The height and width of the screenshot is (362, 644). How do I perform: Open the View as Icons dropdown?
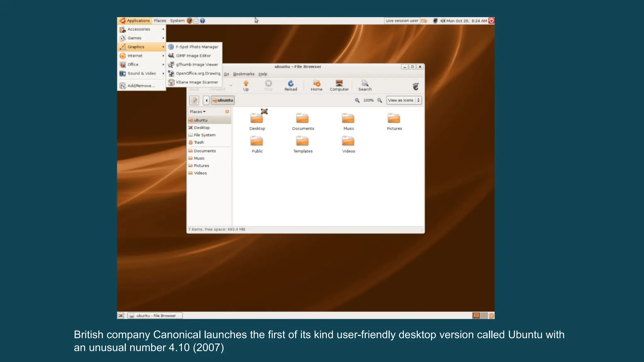pos(404,100)
